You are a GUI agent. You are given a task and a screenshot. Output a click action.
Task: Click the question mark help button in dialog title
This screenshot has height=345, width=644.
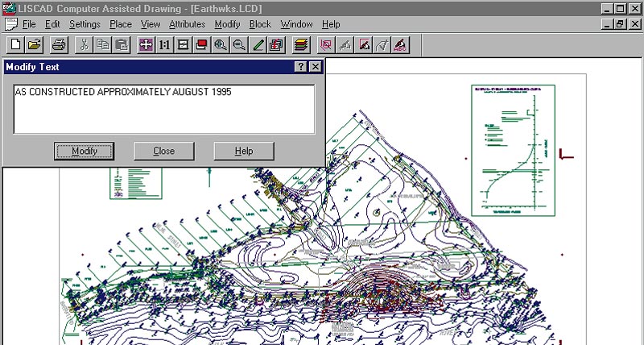[300, 67]
